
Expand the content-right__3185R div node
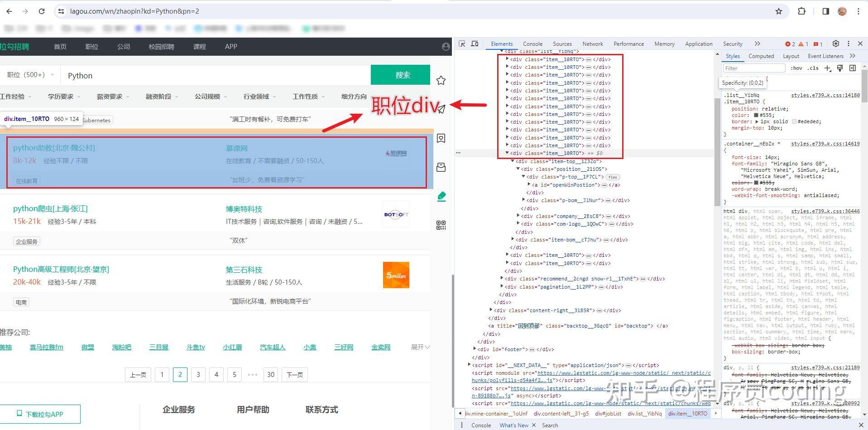point(491,310)
